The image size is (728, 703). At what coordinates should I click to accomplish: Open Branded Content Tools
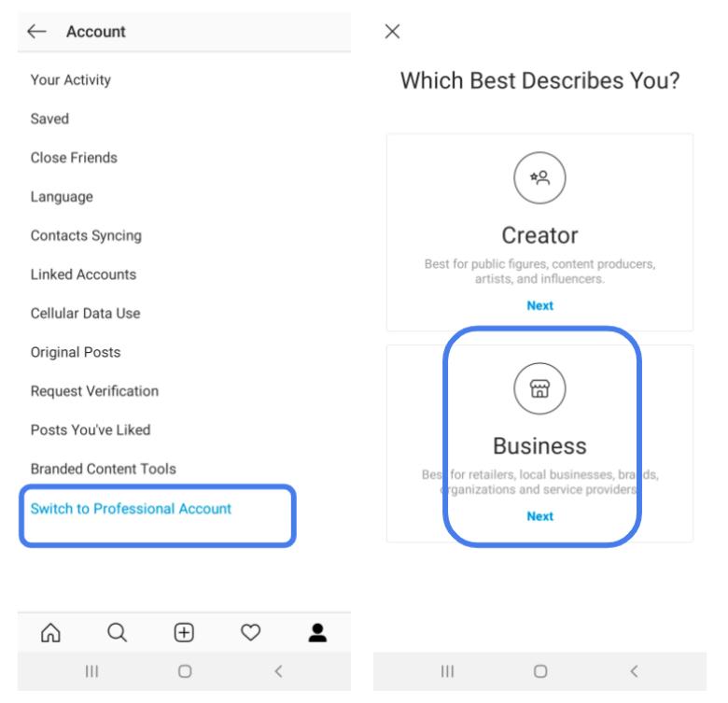103,469
